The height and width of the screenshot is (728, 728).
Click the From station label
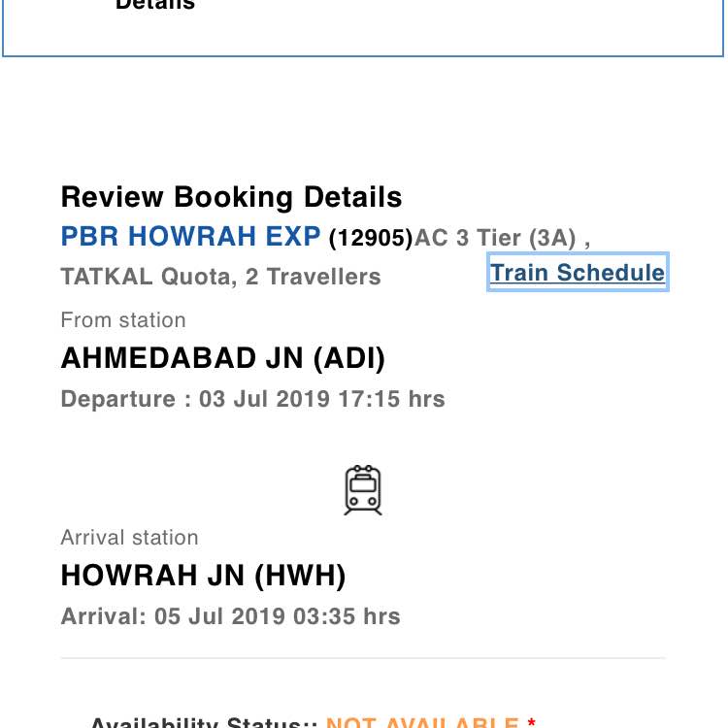click(123, 320)
